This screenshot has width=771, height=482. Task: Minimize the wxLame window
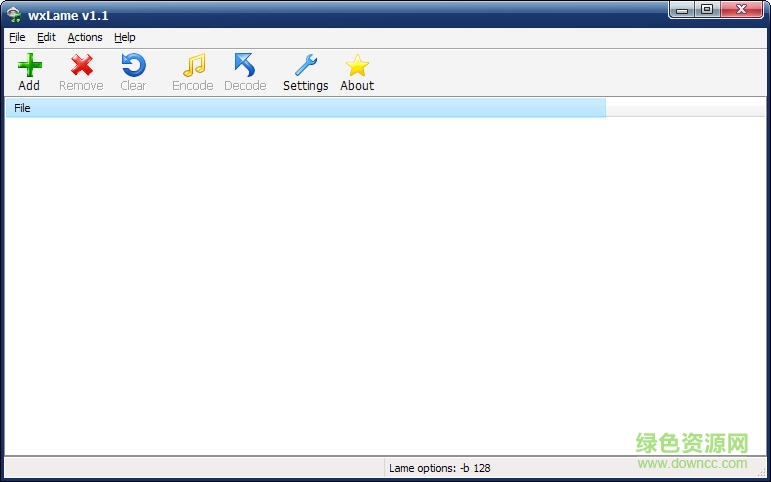(x=682, y=10)
